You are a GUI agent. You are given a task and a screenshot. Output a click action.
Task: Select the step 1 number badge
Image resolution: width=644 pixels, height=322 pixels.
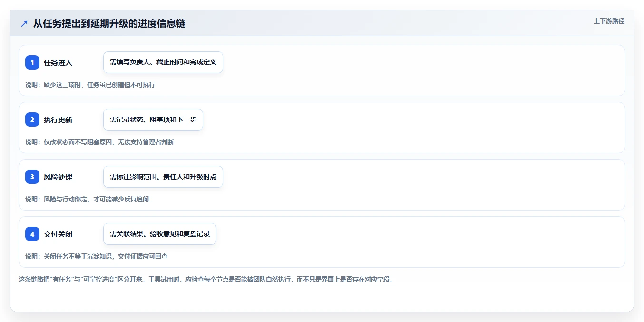32,62
